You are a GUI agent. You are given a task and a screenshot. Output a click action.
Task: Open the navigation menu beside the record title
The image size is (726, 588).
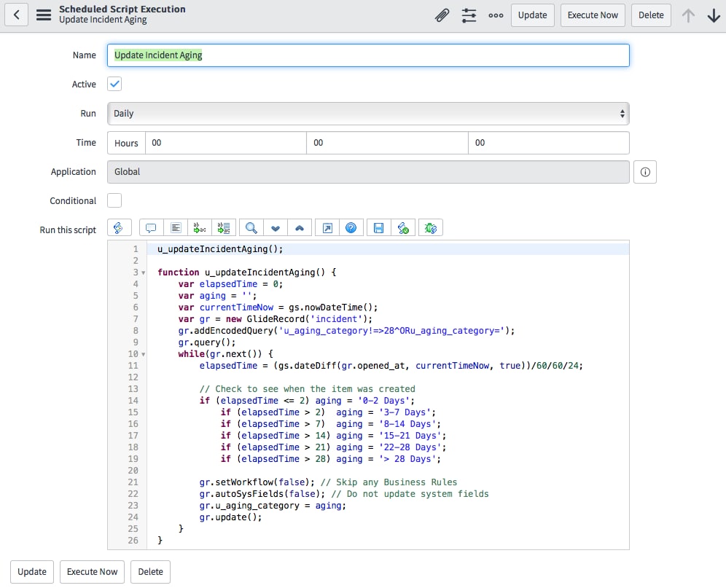(44, 15)
